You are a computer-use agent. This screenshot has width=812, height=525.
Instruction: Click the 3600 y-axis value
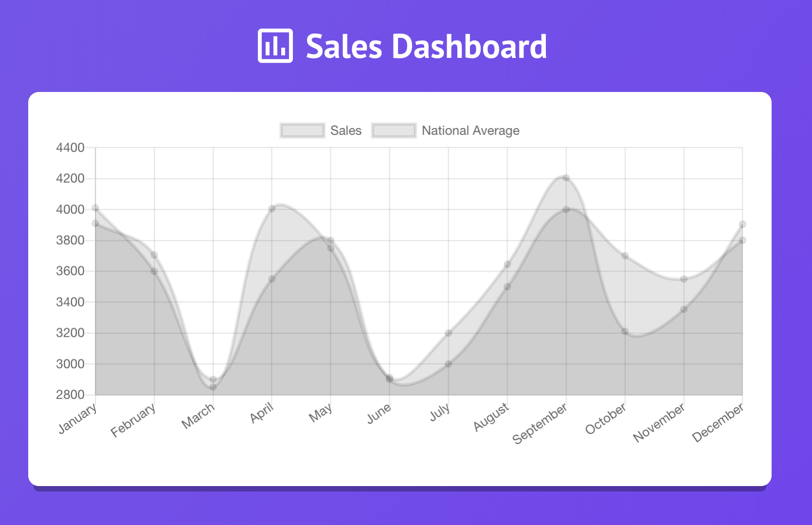click(71, 271)
